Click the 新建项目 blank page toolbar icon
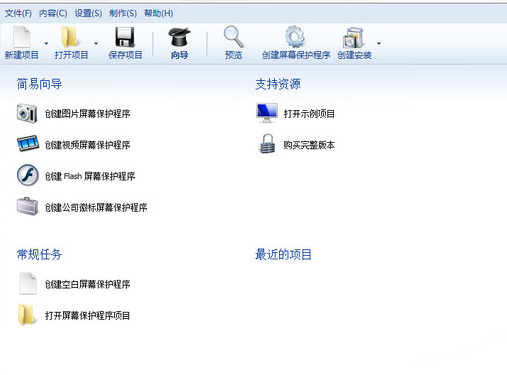This screenshot has height=375, width=507. point(22,37)
